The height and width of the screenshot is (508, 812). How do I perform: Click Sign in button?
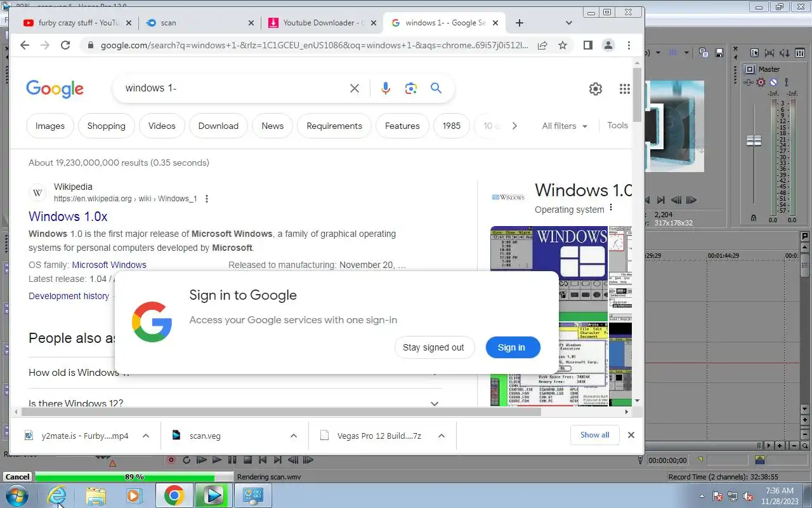[x=511, y=347]
